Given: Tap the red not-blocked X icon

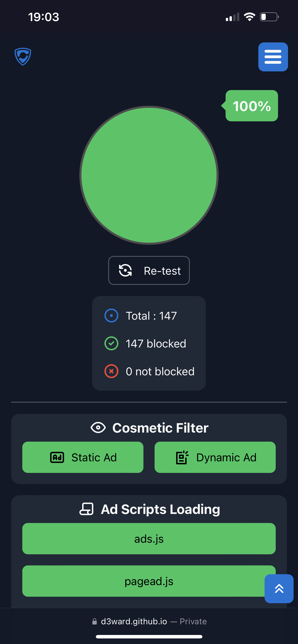Looking at the screenshot, I should click(x=111, y=371).
